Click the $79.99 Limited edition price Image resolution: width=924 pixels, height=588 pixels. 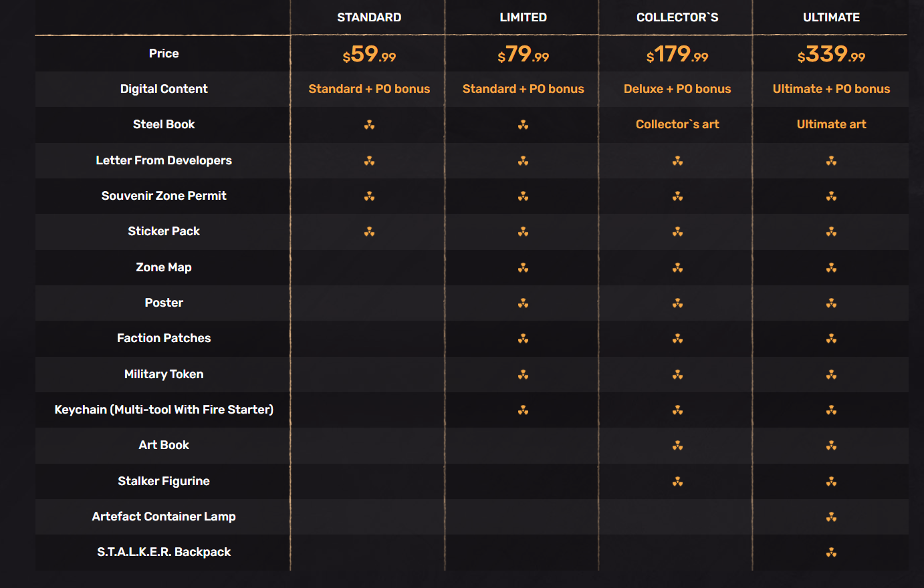pos(523,54)
